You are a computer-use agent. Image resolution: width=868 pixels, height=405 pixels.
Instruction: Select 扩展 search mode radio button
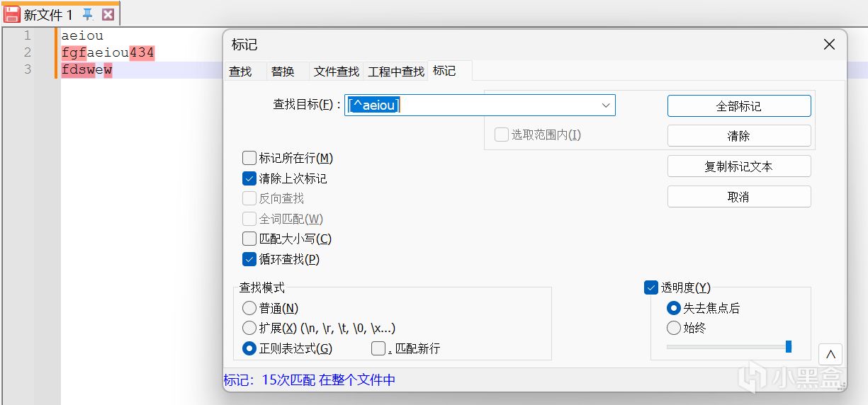coord(249,328)
